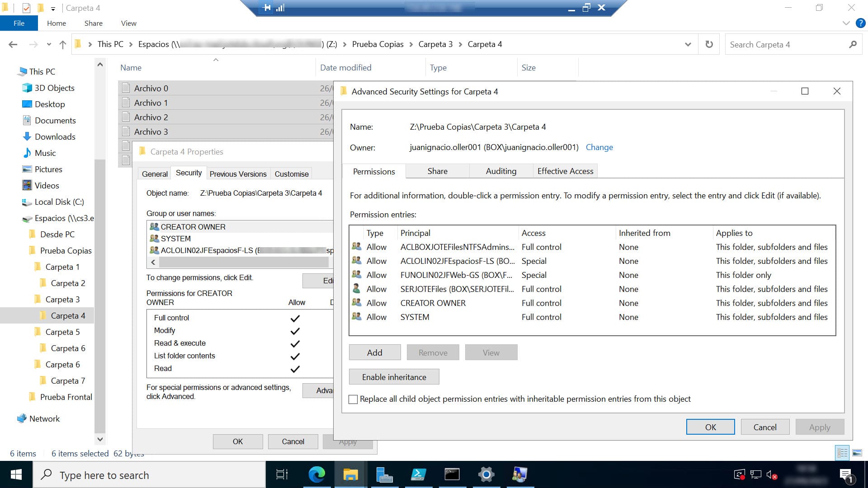This screenshot has width=868, height=488.
Task: Click the Change owner link
Action: point(599,147)
